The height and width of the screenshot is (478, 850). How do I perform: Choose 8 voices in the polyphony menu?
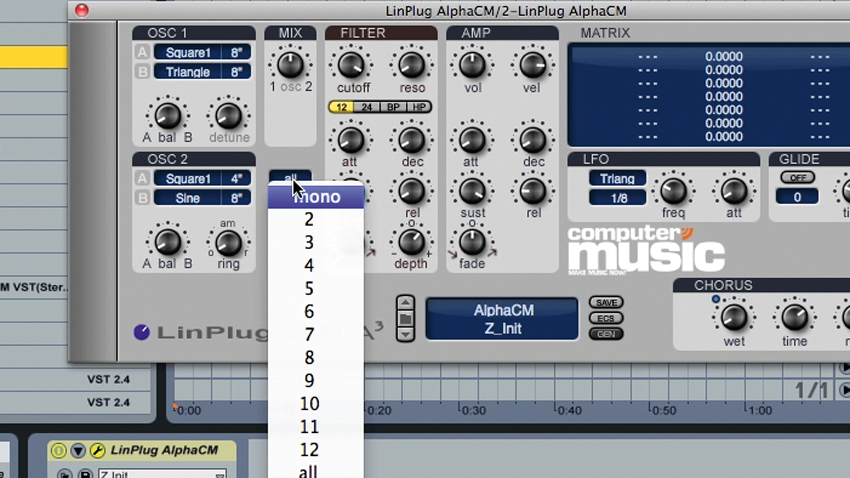pos(316,358)
